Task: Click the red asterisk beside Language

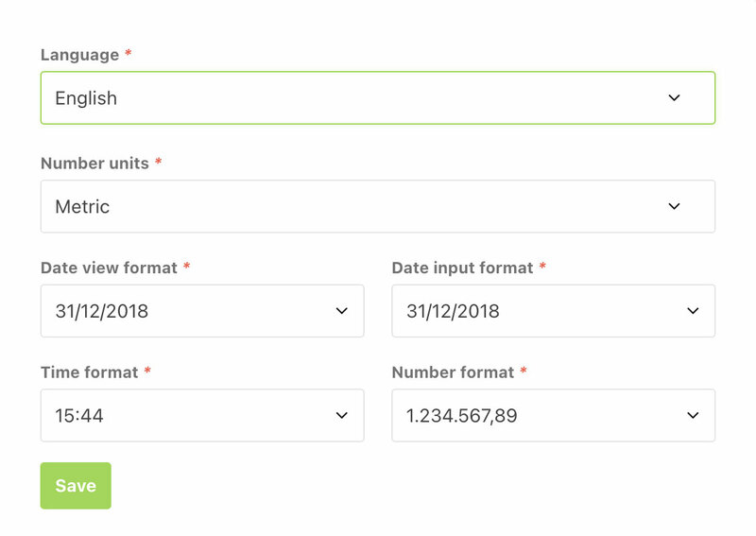Action: (129, 55)
